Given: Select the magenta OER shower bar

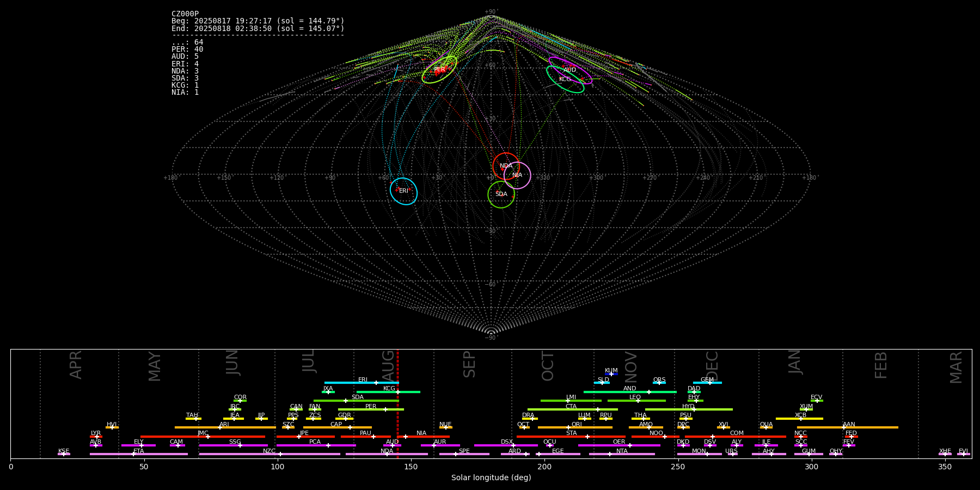Looking at the screenshot, I should tap(619, 445).
